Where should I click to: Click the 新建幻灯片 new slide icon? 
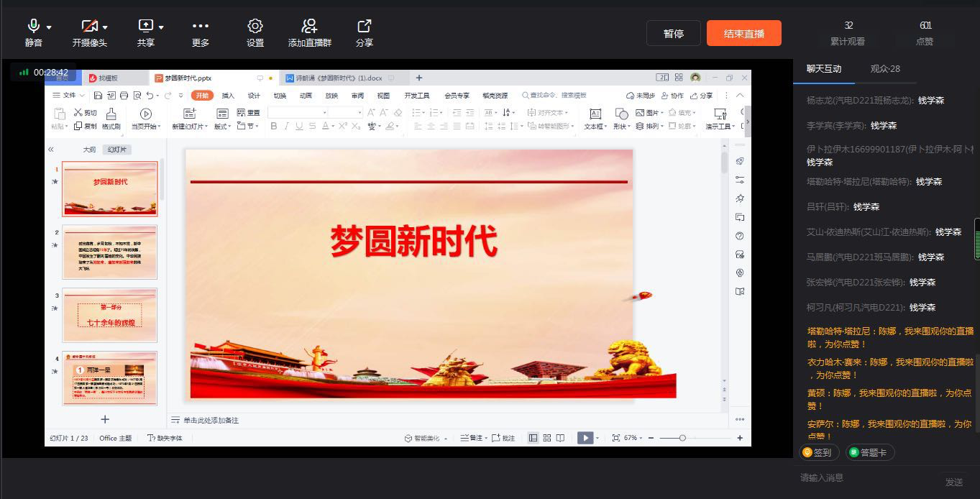coord(190,114)
